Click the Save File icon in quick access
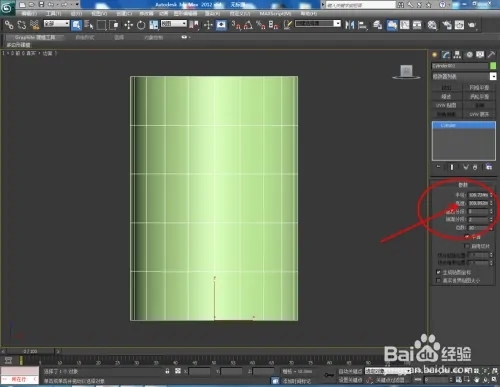 click(41, 5)
